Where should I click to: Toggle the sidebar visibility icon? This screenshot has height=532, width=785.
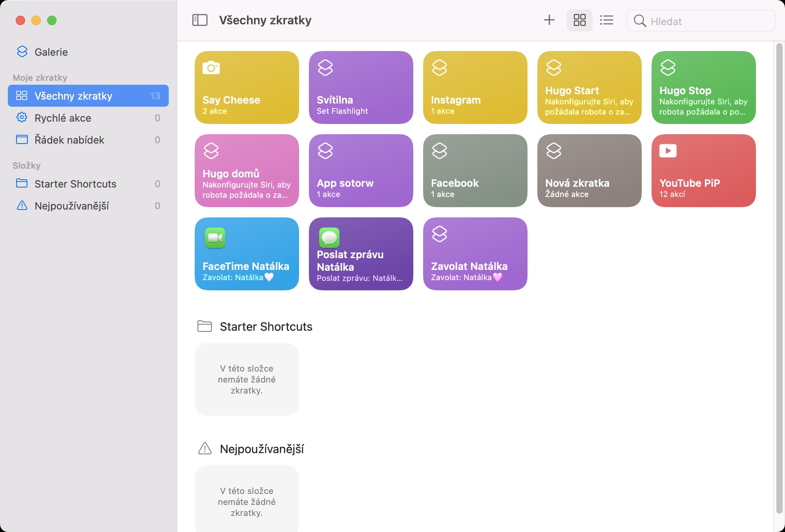point(200,20)
